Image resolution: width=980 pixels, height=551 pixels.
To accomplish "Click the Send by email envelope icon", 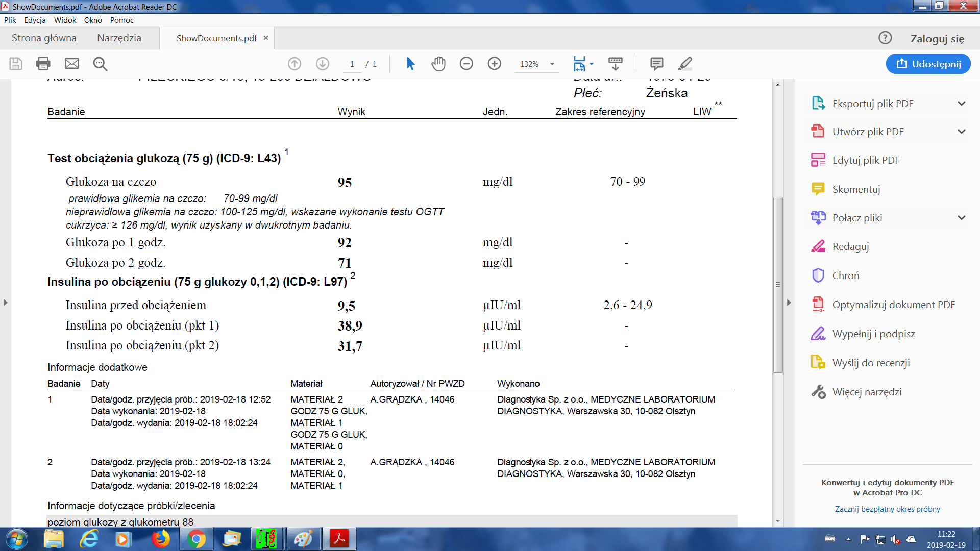I will [x=72, y=64].
